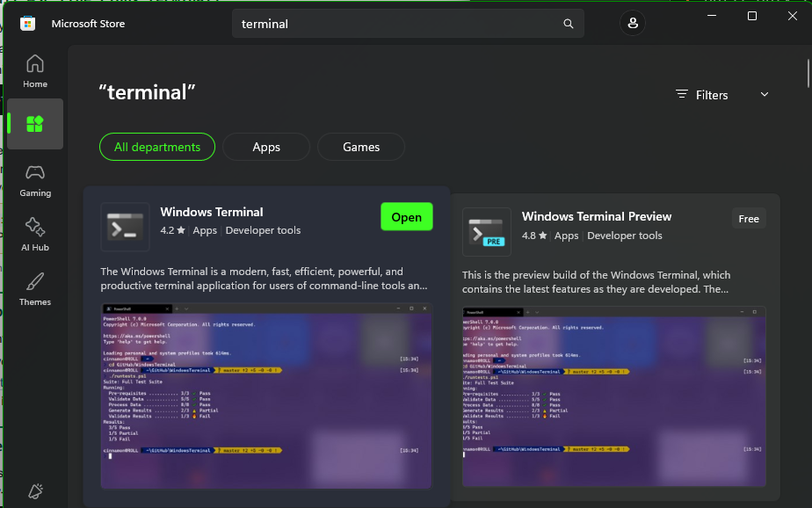812x508 pixels.
Task: Click the Windows Terminal Preview description text
Action: (596, 282)
